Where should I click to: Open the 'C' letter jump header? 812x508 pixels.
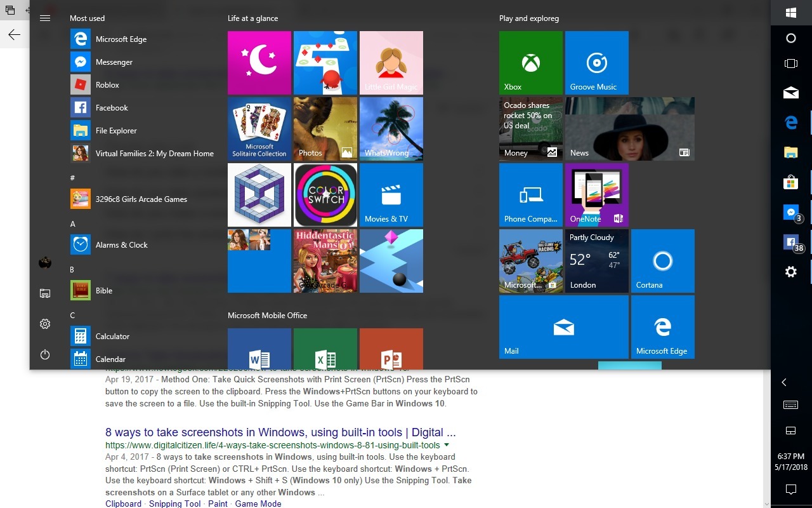(72, 316)
